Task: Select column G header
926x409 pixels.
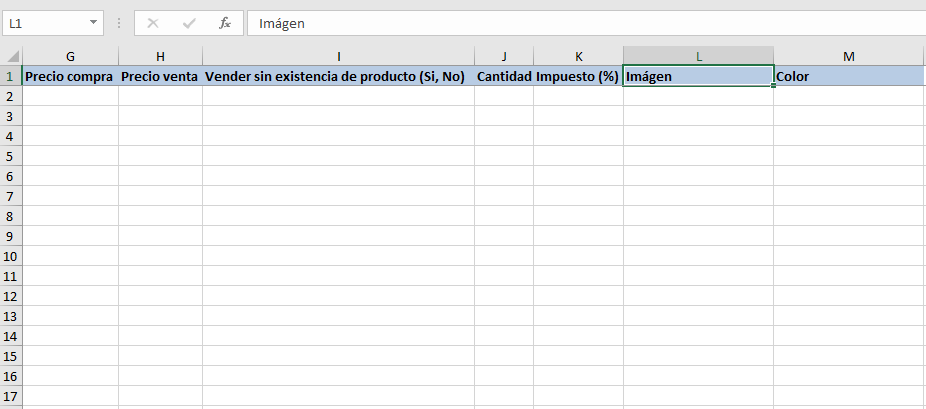Action: tap(70, 57)
